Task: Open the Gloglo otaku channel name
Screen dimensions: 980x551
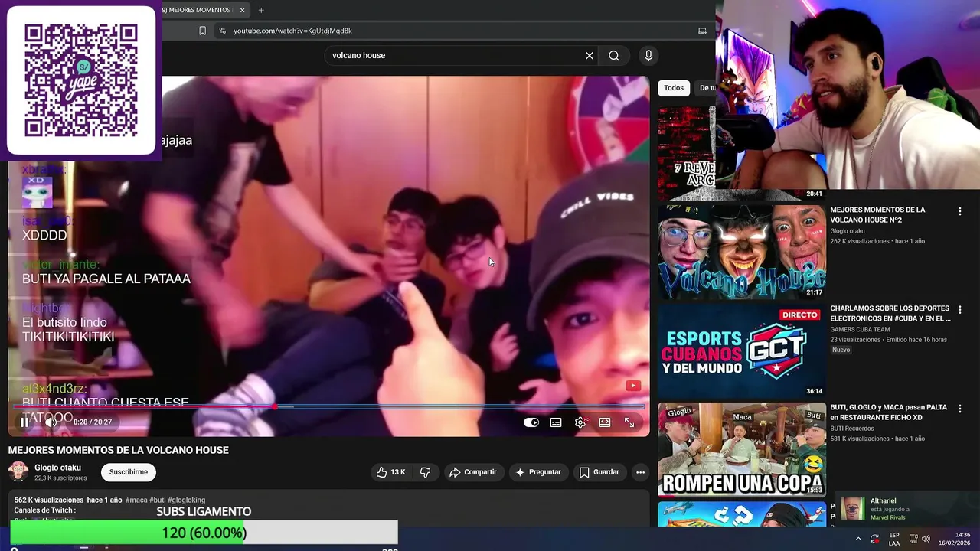Action: pyautogui.click(x=57, y=468)
